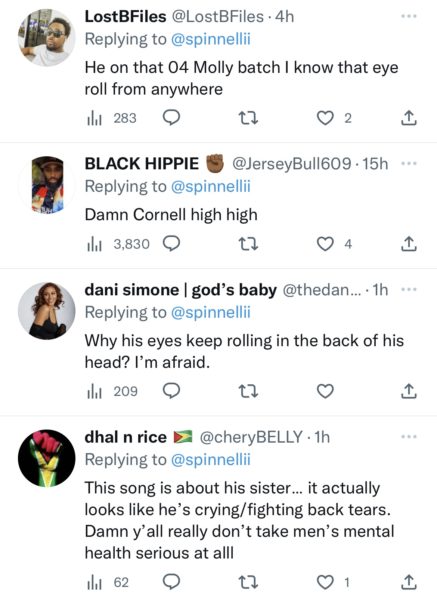Like the Damn Cornell high high tweet

[325, 243]
